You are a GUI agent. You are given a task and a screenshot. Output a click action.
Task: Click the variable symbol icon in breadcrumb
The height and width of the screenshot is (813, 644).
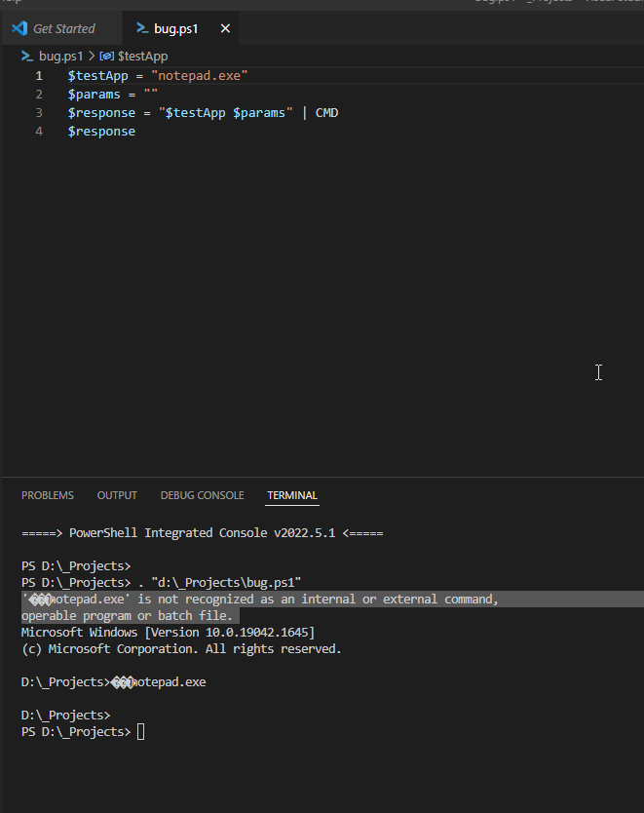pos(107,56)
